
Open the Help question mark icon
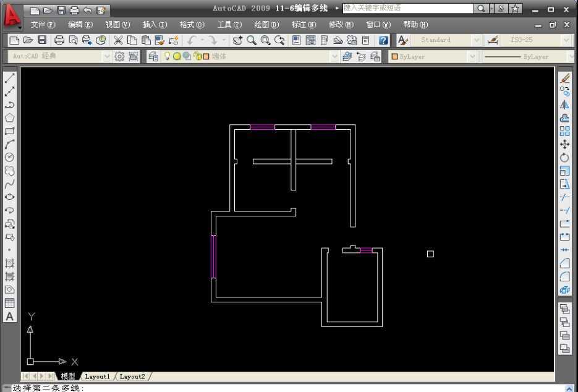[x=383, y=40]
